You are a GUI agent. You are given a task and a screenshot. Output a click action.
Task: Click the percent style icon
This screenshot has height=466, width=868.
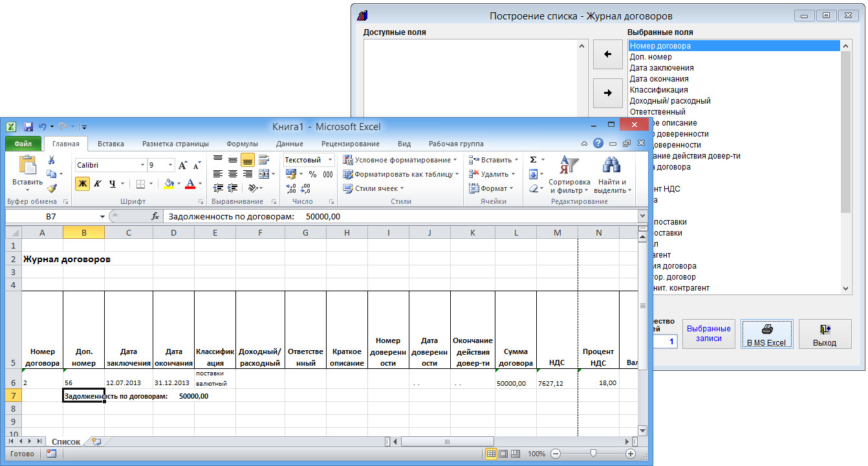click(x=312, y=174)
